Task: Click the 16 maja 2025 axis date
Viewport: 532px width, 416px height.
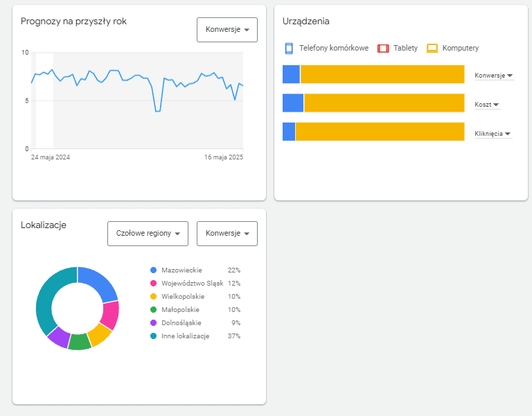Action: pyautogui.click(x=224, y=157)
